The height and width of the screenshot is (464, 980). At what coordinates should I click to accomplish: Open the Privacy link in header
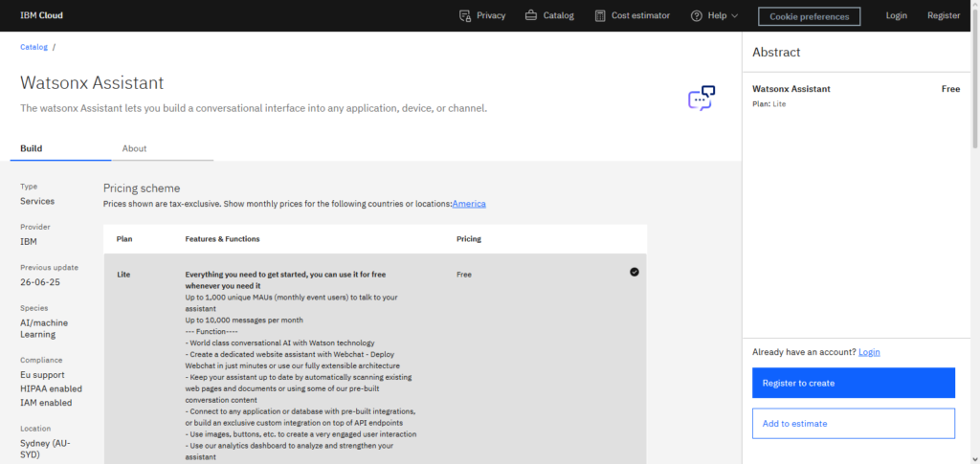click(491, 15)
